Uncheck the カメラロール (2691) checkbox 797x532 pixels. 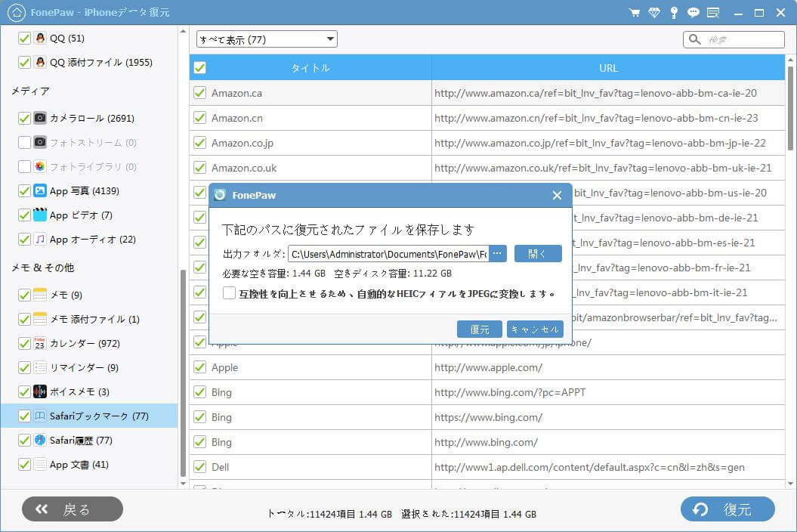pyautogui.click(x=24, y=118)
